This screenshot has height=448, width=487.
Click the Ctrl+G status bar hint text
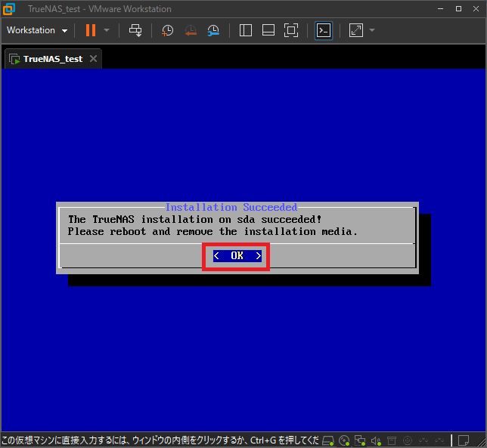(x=160, y=440)
